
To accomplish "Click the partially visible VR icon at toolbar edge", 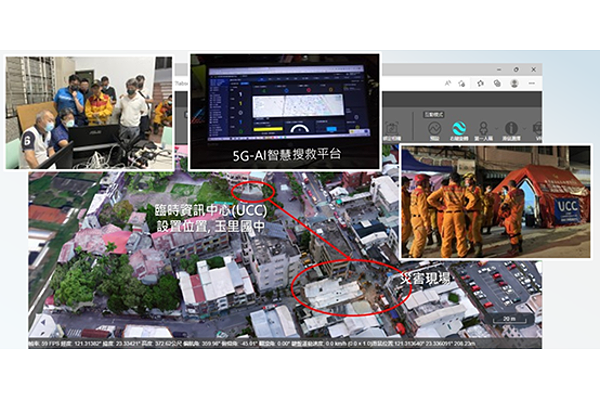I will [538, 130].
